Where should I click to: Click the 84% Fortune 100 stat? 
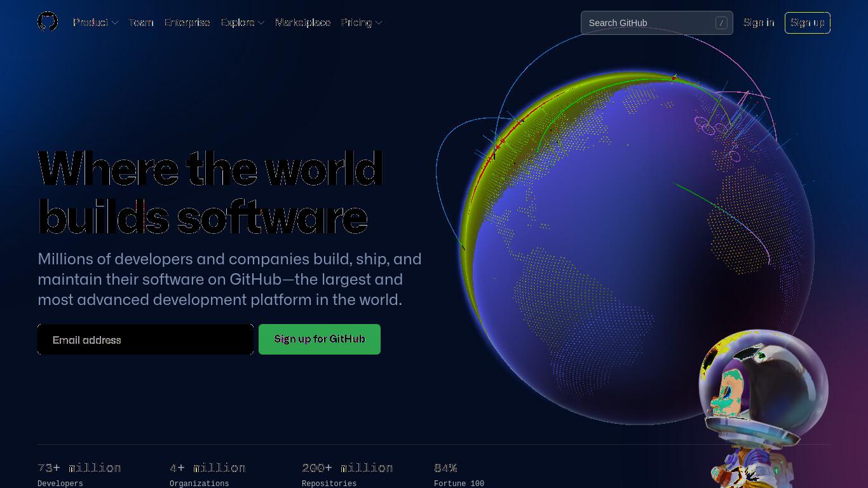point(459,475)
